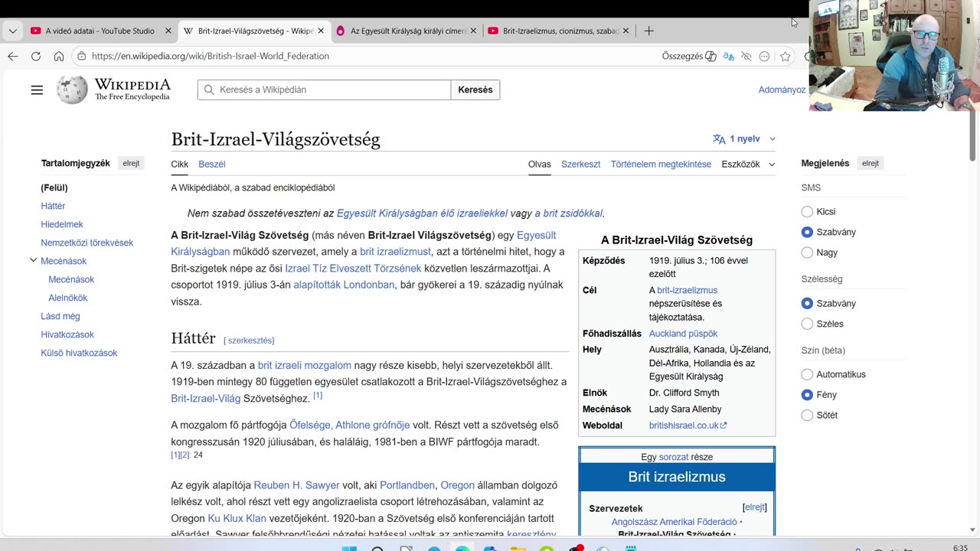980x551 pixels.
Task: Jump to Hiedelmek in contents sidebar
Action: 62,224
